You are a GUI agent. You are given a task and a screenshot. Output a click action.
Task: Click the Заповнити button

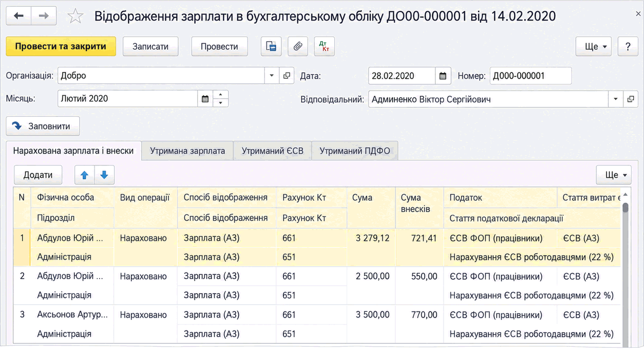tap(43, 127)
